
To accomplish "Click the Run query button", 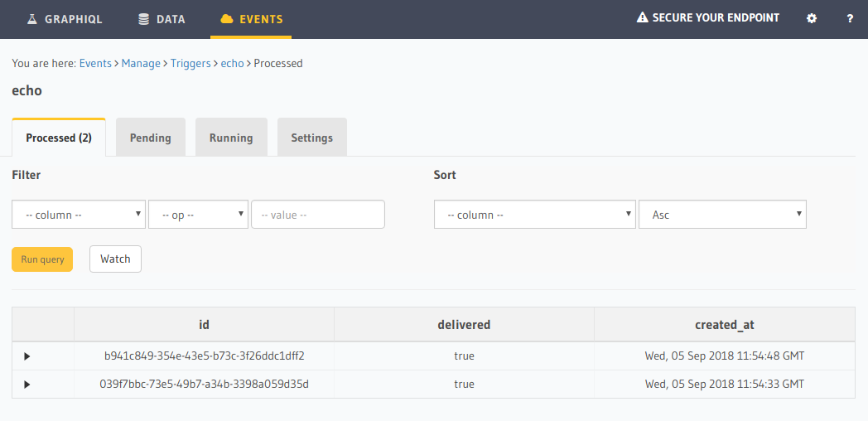I will pyautogui.click(x=42, y=259).
